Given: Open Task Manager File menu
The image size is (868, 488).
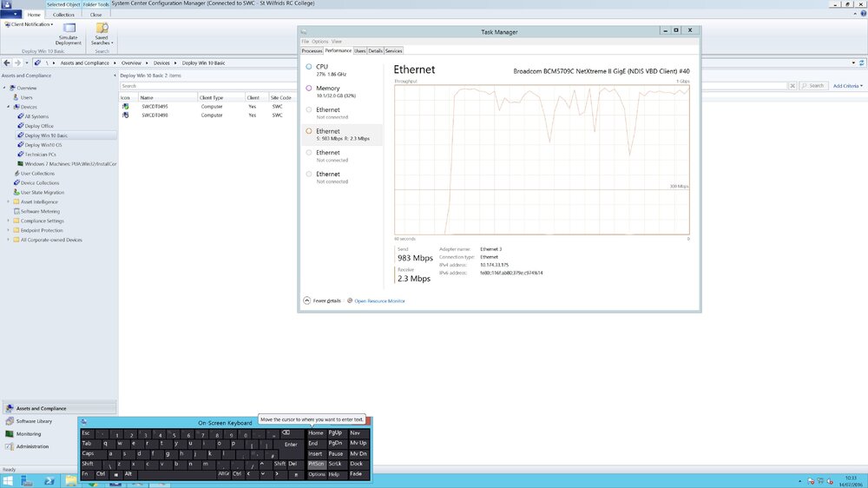Looking at the screenshot, I should pos(305,42).
